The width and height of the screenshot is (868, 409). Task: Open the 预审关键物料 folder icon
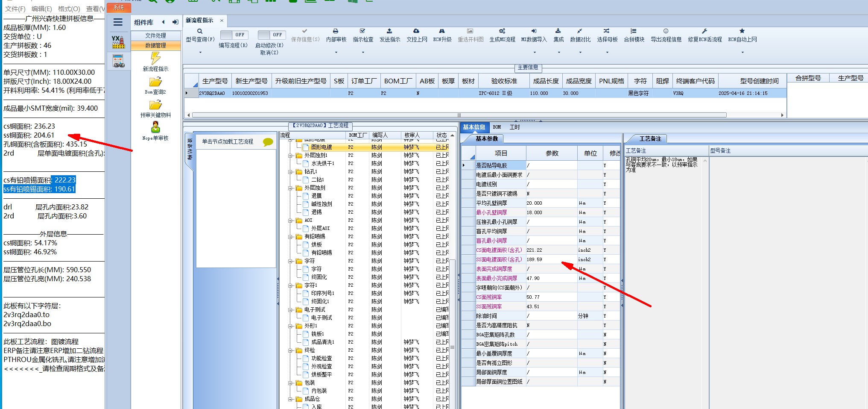pos(155,105)
